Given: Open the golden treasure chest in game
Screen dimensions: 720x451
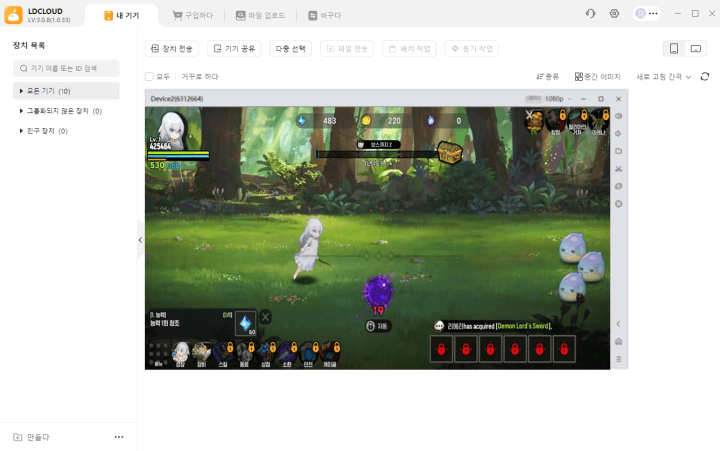Looking at the screenshot, I should [x=449, y=152].
